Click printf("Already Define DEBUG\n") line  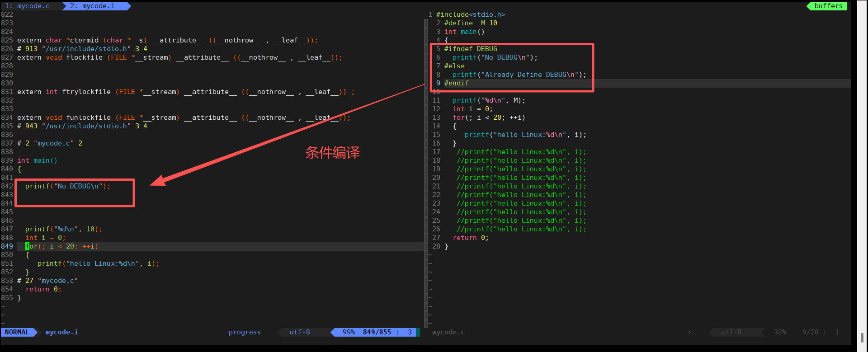(x=519, y=75)
